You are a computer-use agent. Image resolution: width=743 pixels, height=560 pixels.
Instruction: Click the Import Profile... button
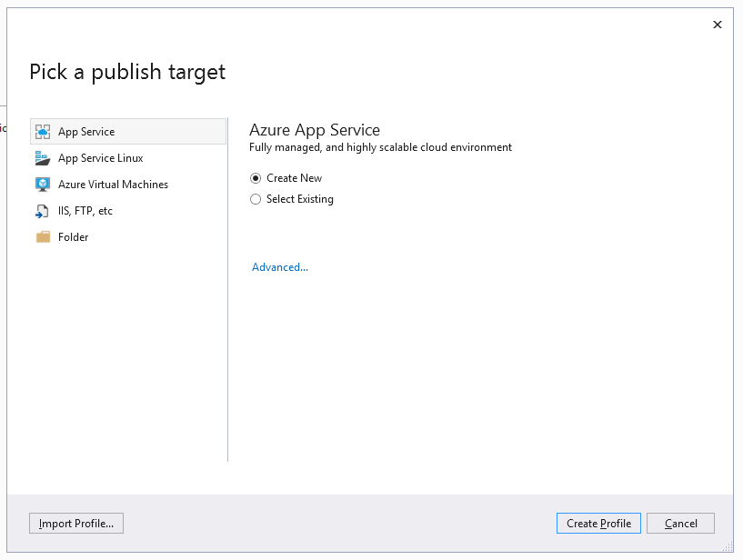[76, 523]
